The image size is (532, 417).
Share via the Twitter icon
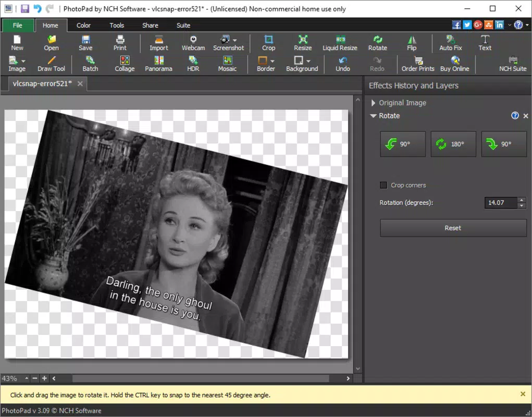tap(467, 25)
